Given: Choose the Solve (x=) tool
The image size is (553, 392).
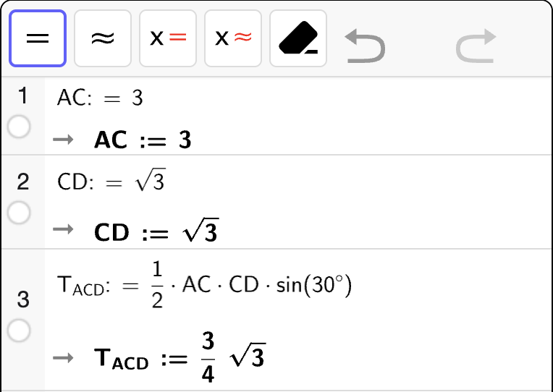Looking at the screenshot, I should [x=168, y=38].
